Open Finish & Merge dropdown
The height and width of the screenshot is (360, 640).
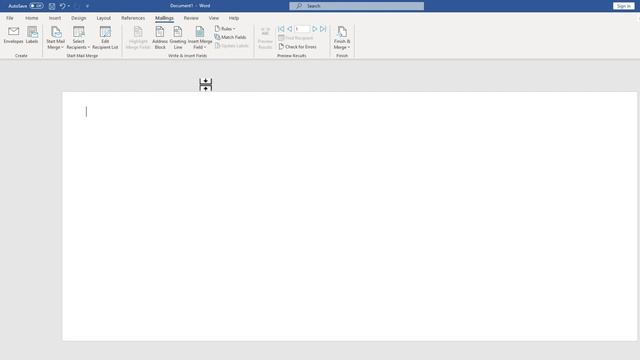click(342, 38)
